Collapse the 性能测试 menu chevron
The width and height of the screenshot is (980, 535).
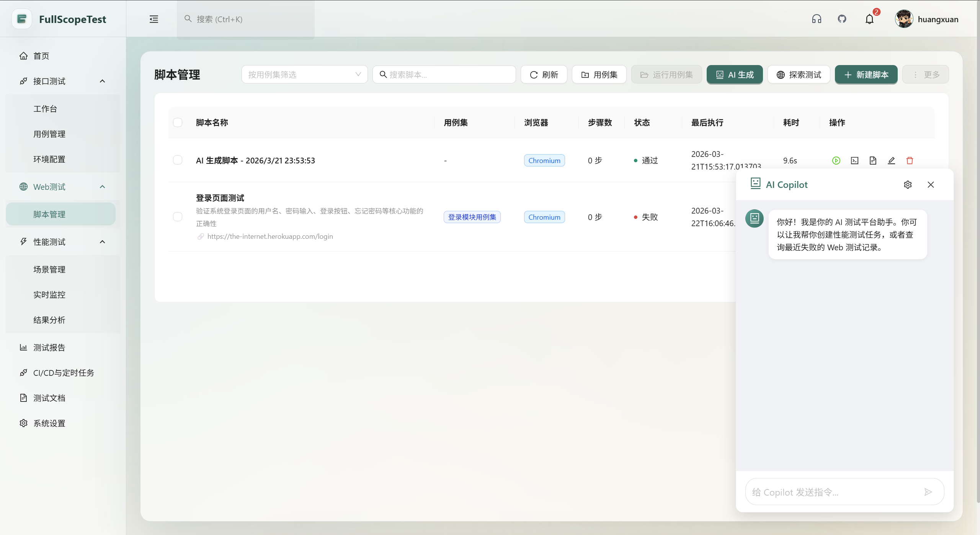click(102, 242)
